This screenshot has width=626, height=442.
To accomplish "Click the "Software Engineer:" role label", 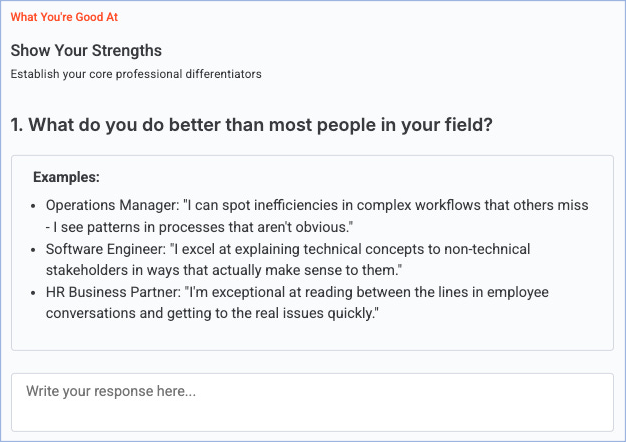I will [107, 248].
